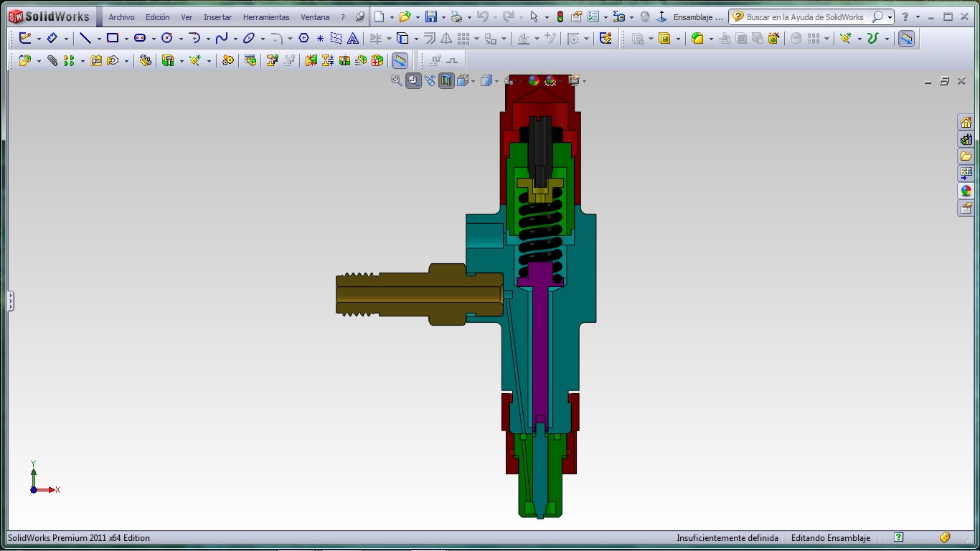The height and width of the screenshot is (551, 980).
Task: Click the Select cursor tool
Action: point(534,17)
